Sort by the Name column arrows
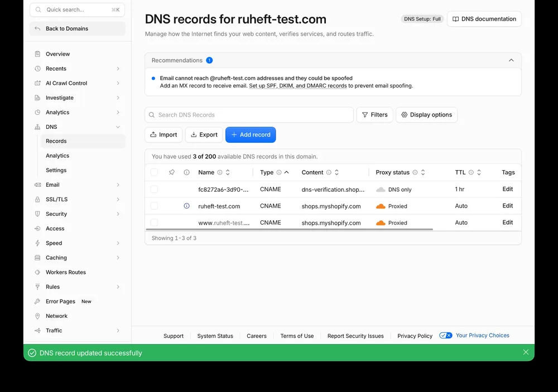 click(228, 172)
